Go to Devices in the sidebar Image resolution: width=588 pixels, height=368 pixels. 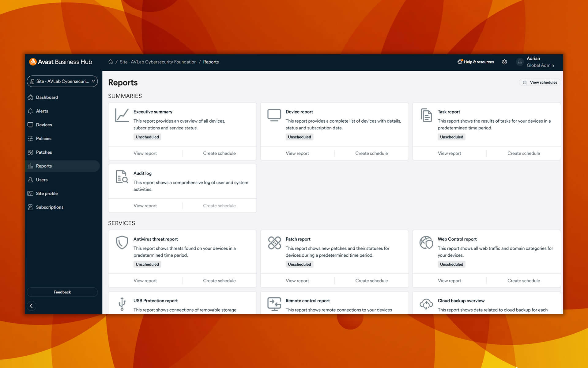(x=44, y=125)
